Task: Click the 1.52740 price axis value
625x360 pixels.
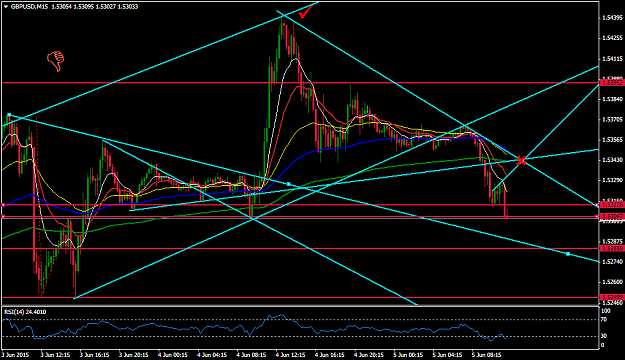Action: click(x=612, y=262)
